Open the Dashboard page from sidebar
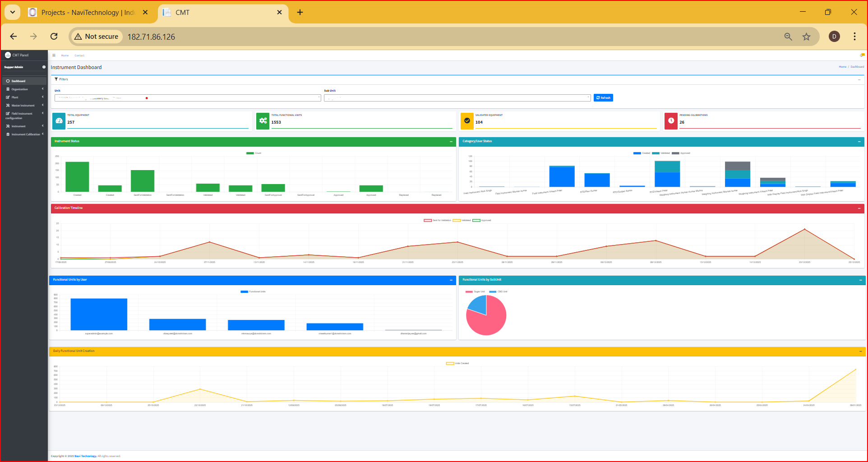 (x=18, y=81)
